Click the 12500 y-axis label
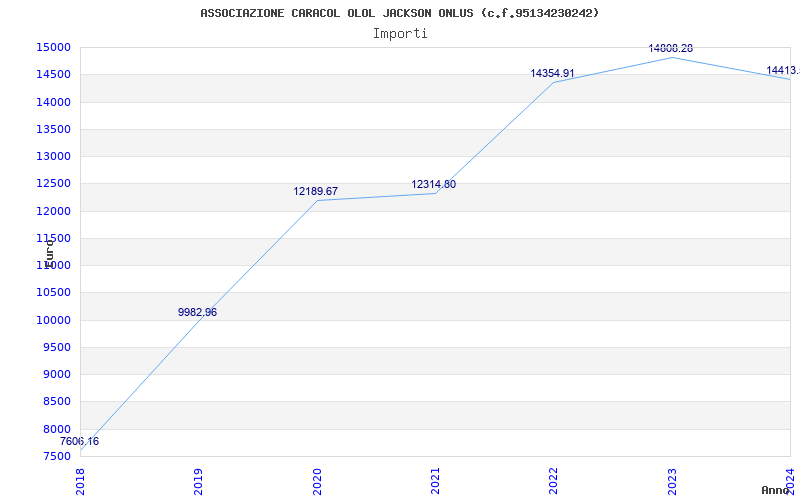 tap(53, 184)
